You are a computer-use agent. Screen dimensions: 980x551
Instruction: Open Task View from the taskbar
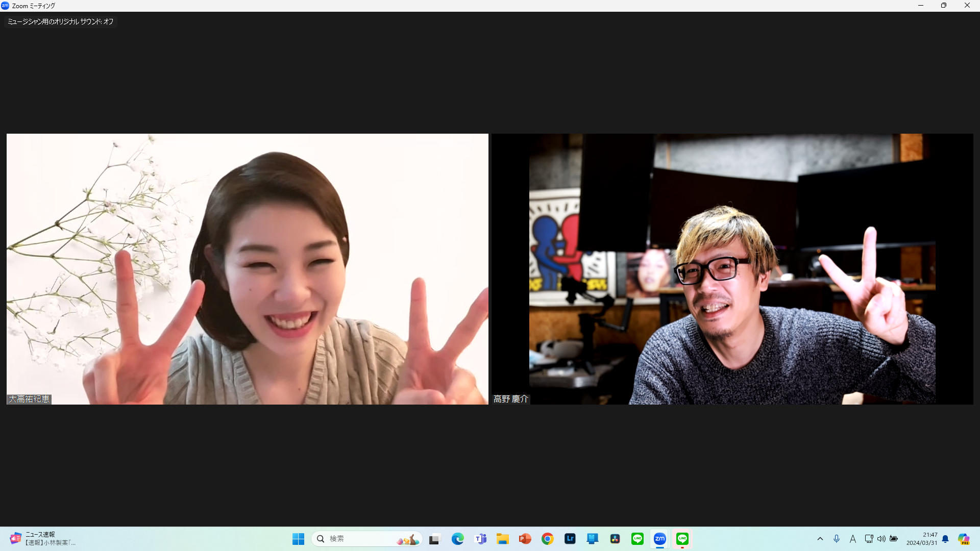tap(434, 539)
